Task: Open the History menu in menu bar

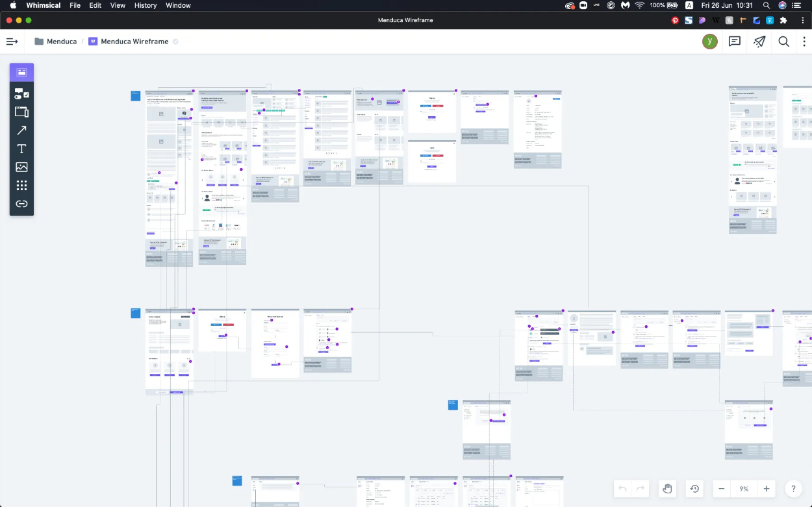Action: (x=146, y=5)
